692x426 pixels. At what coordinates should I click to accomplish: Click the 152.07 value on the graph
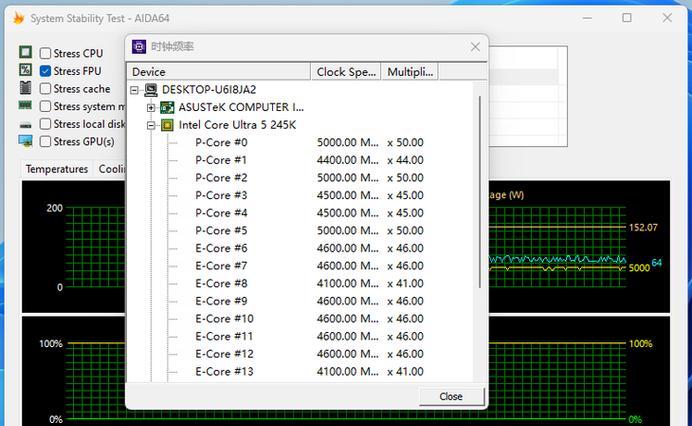643,228
